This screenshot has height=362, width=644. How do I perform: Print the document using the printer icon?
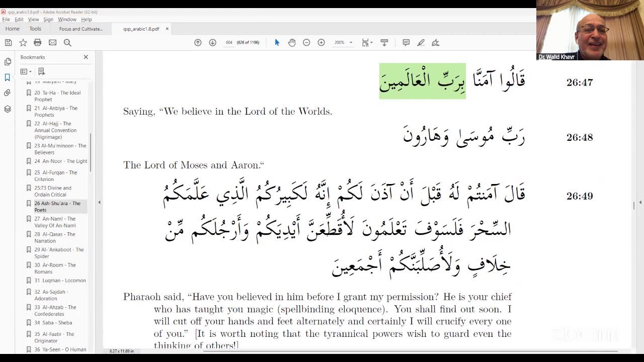pos(37,43)
